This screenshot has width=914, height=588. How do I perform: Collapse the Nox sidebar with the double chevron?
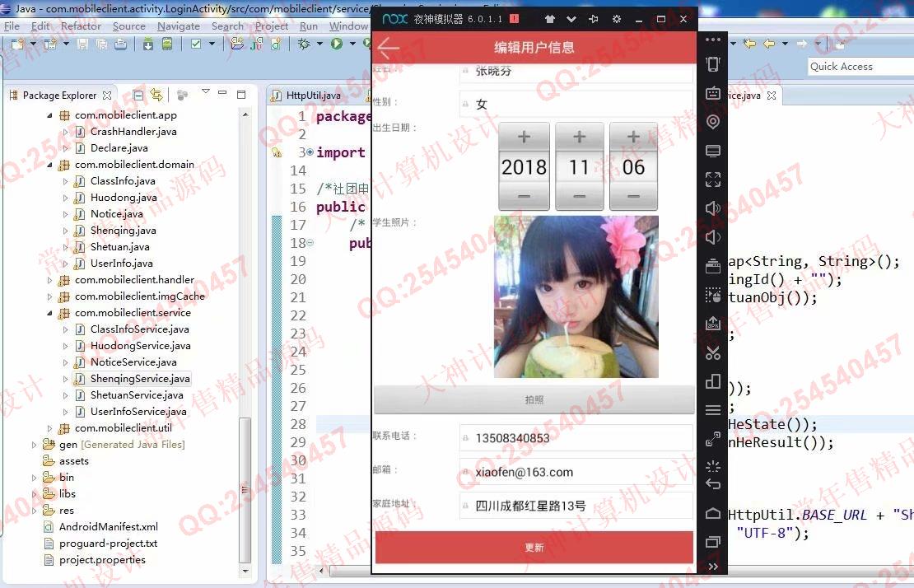pos(713,567)
